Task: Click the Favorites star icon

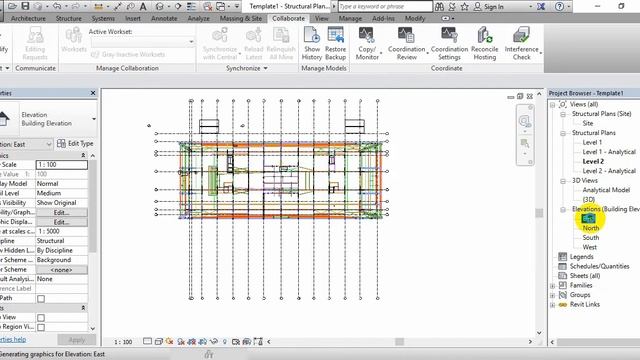Action: point(464,7)
